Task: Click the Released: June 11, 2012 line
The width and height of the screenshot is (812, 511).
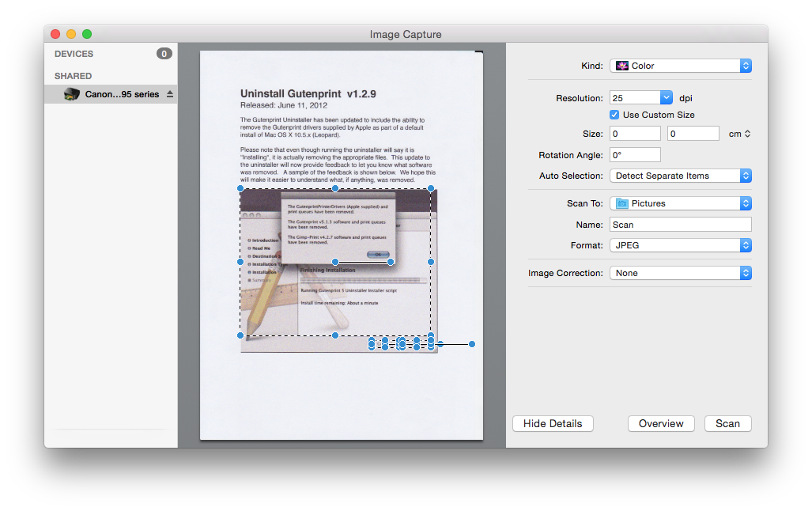Action: pyautogui.click(x=284, y=105)
